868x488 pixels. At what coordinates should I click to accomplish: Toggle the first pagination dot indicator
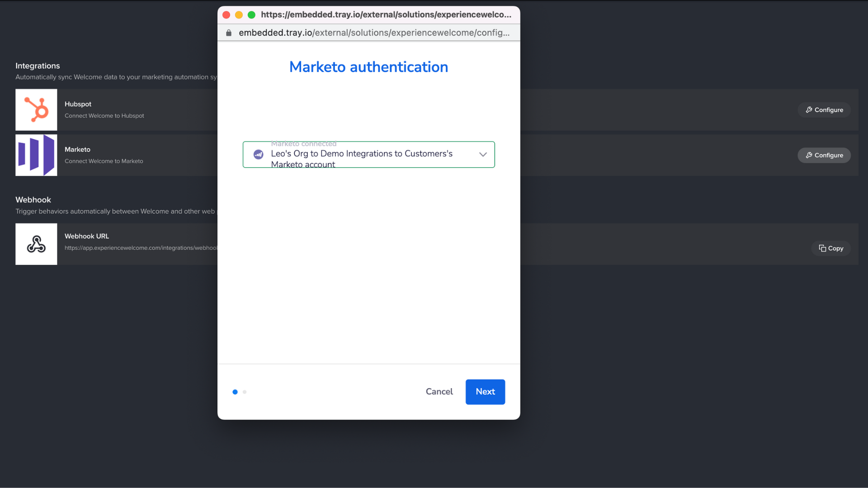[x=235, y=391]
